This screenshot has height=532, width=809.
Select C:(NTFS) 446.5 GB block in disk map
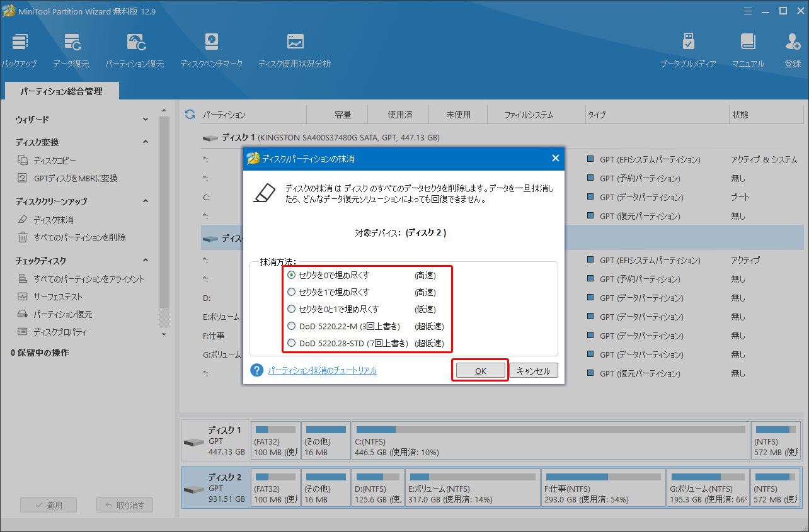tap(550, 441)
